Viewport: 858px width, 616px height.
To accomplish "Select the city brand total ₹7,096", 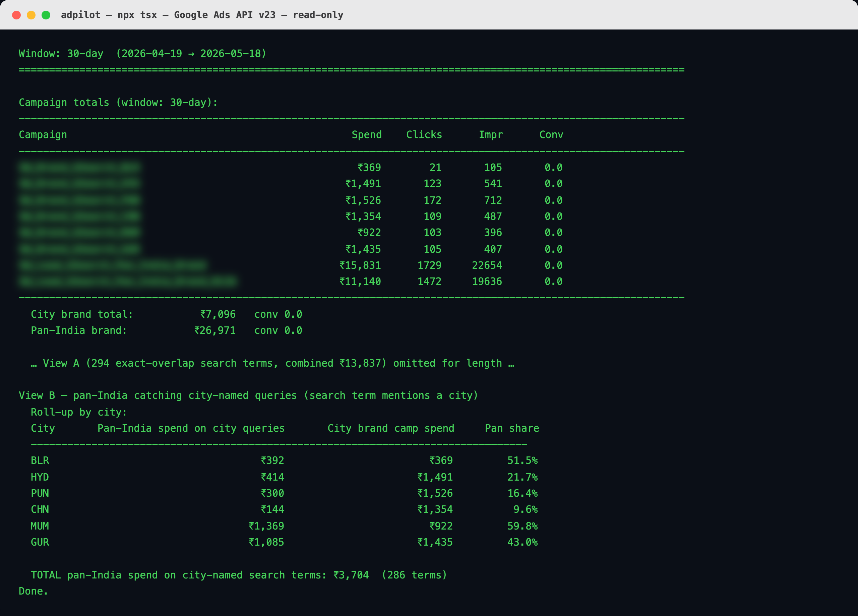I will coord(218,314).
